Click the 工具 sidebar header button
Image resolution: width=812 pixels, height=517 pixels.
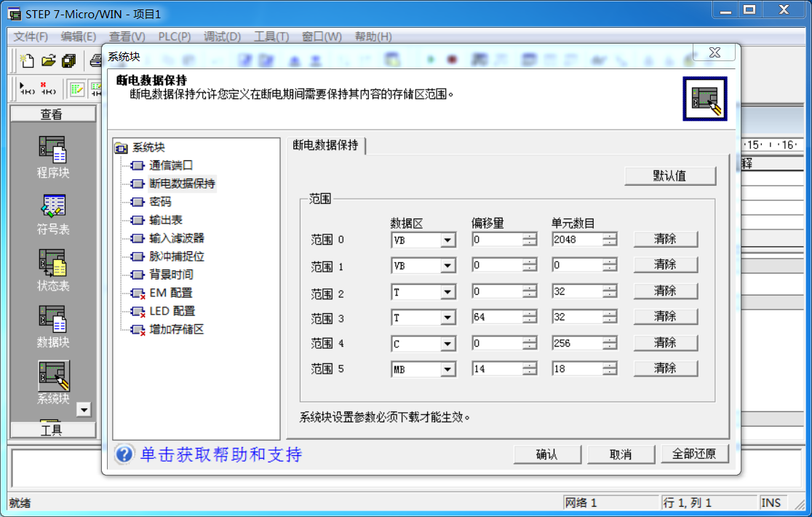click(53, 430)
